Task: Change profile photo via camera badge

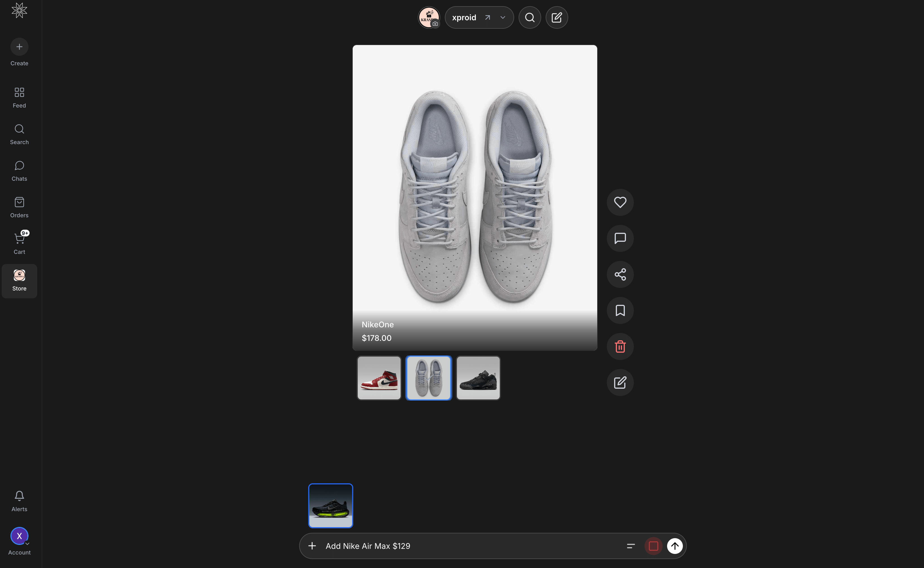Action: click(x=435, y=23)
